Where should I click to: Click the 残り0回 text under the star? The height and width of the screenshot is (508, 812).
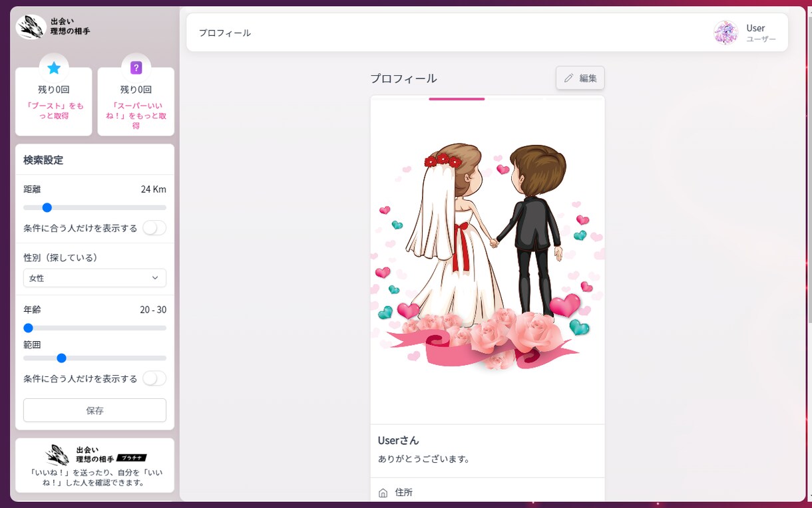point(54,89)
